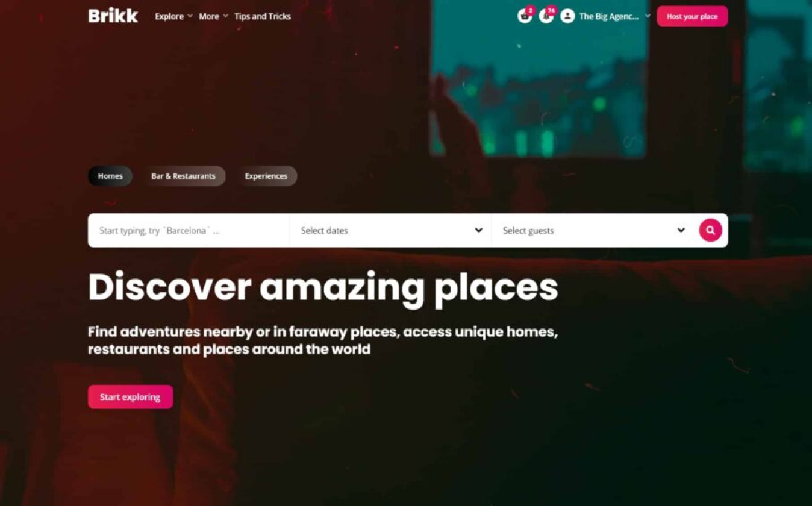The height and width of the screenshot is (506, 812).
Task: Expand the Explore menu chevron
Action: click(190, 16)
